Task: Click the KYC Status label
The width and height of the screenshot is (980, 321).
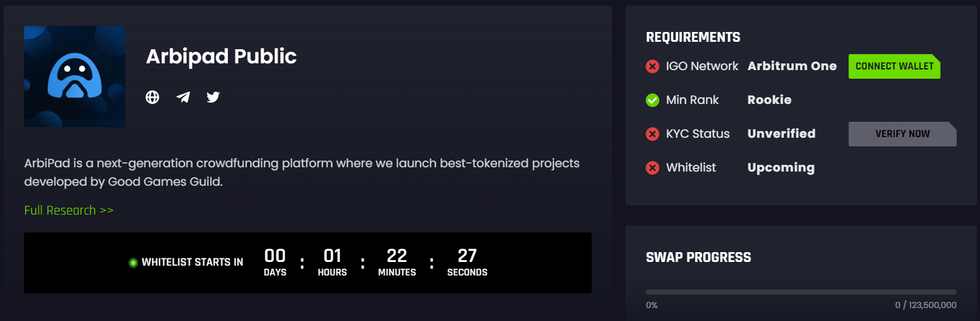Action: tap(698, 133)
